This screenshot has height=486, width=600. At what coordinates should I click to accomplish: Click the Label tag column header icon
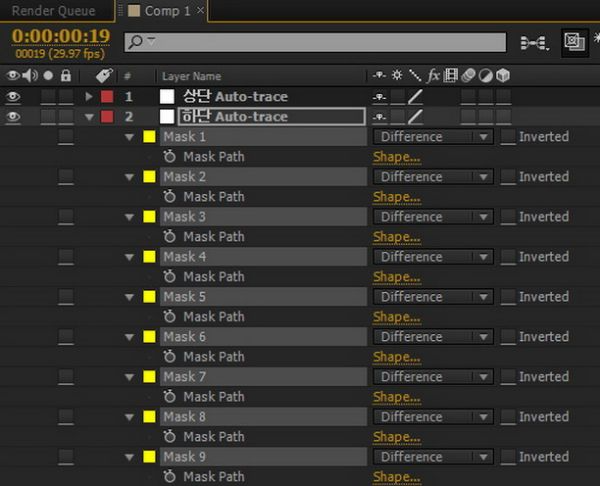click(104, 75)
